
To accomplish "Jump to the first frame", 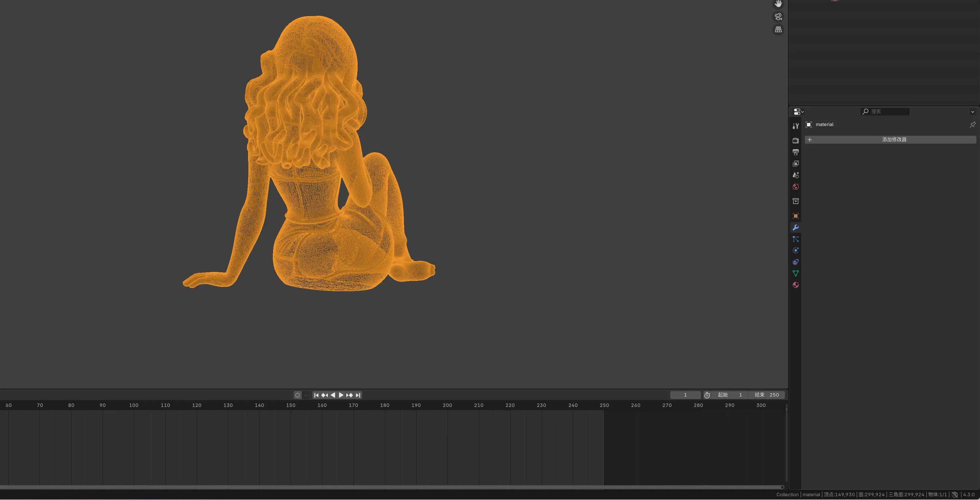I will pyautogui.click(x=316, y=395).
